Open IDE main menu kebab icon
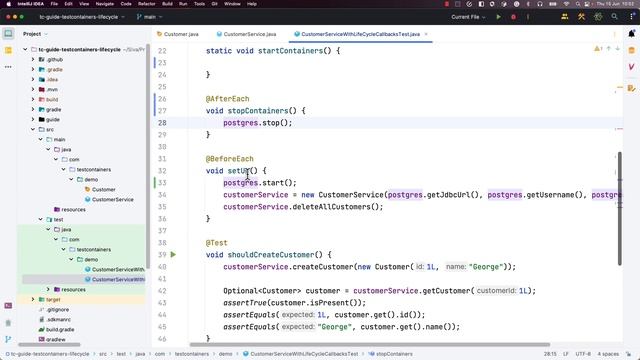Screen dimensions: 640x360 click(x=631, y=17)
